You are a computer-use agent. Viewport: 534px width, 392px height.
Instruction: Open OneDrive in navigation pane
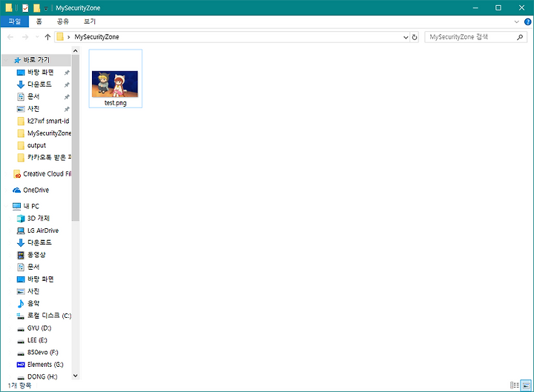click(x=36, y=190)
